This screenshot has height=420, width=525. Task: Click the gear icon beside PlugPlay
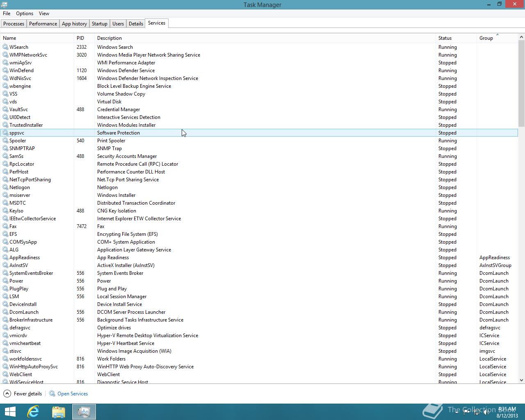pos(5,289)
